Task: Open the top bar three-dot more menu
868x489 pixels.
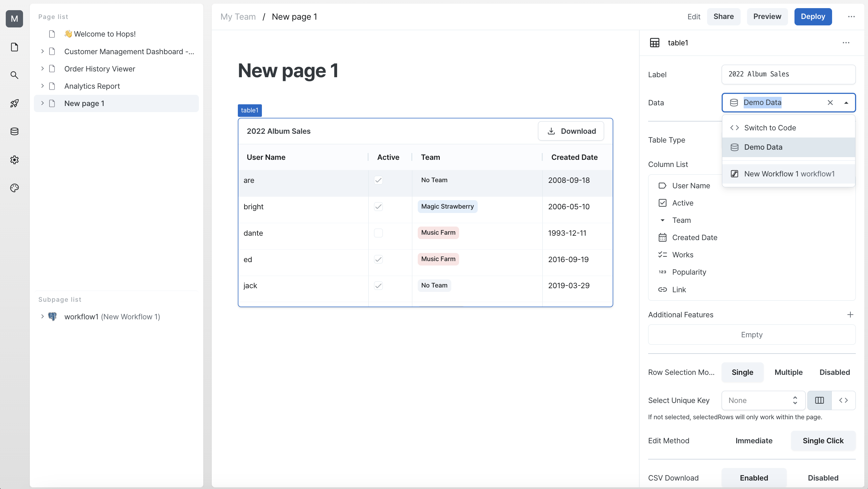Action: [x=851, y=17]
